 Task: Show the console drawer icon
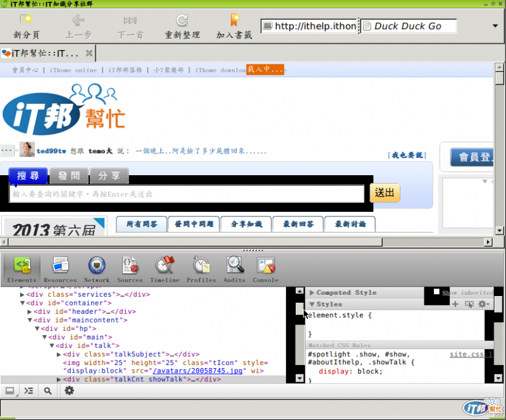pos(28,391)
